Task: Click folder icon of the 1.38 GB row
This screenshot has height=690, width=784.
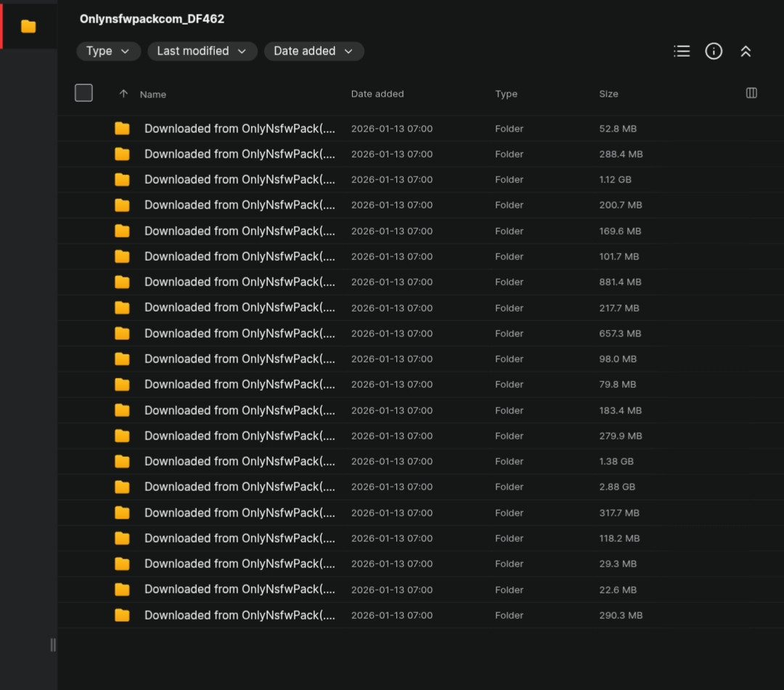Action: [x=122, y=462]
